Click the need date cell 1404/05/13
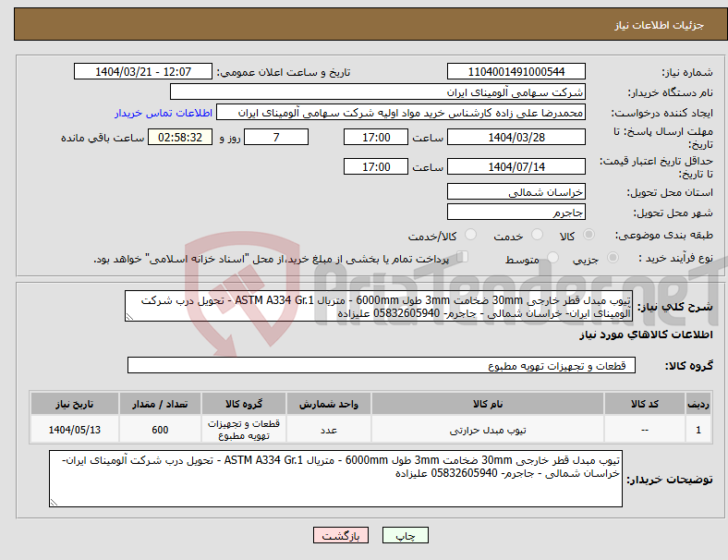The image size is (728, 560). click(x=75, y=430)
